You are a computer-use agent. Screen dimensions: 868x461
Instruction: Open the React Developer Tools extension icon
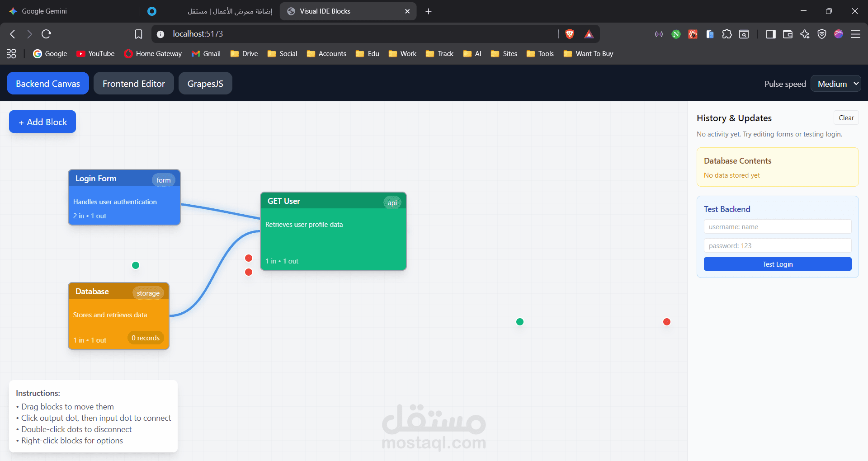693,34
